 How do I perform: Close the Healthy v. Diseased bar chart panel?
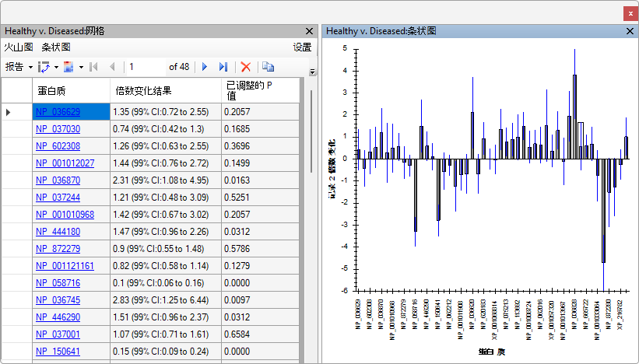click(630, 31)
